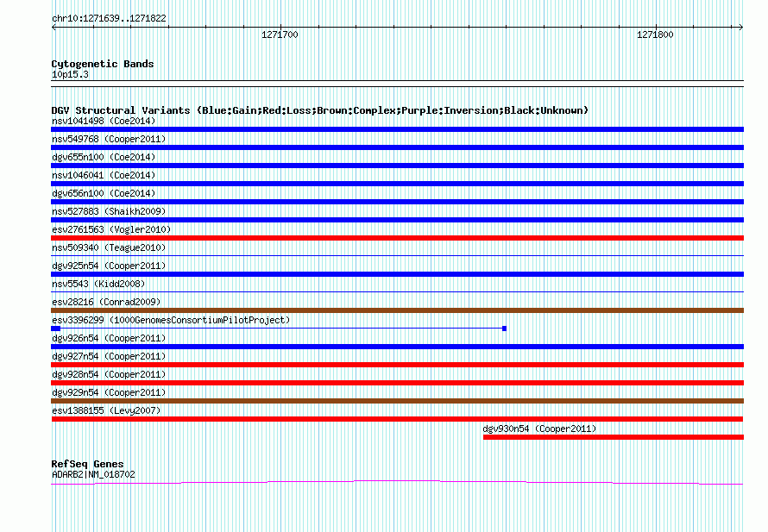Open the nsv509340 (Teague2010) label

click(x=109, y=247)
